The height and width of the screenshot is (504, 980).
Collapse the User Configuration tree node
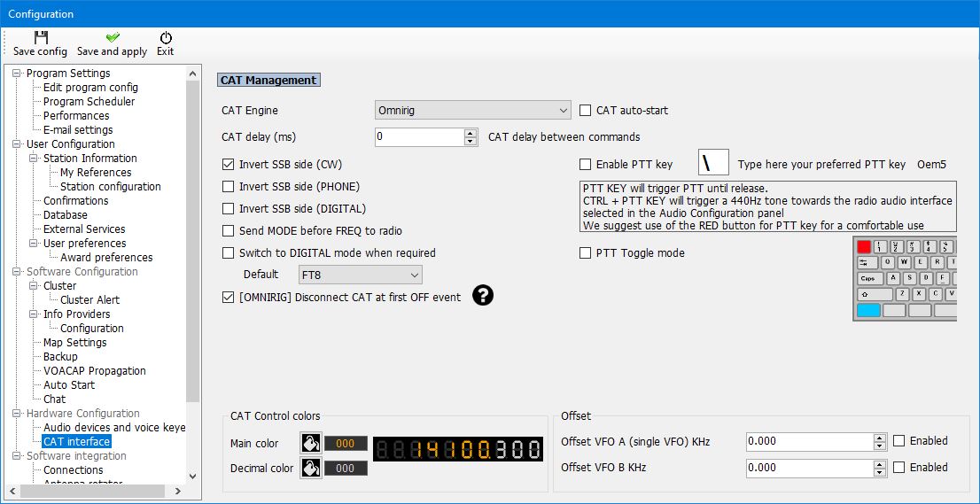[x=17, y=144]
